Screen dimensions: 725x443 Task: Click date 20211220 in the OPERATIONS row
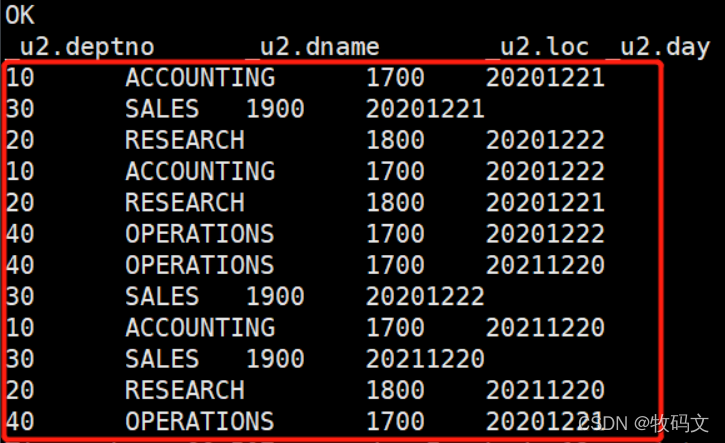click(545, 265)
